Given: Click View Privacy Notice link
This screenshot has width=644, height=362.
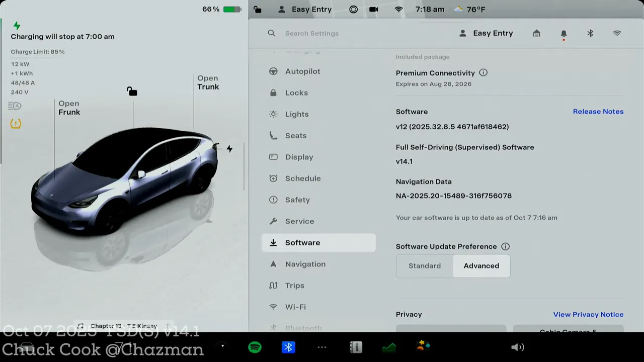Looking at the screenshot, I should point(588,314).
